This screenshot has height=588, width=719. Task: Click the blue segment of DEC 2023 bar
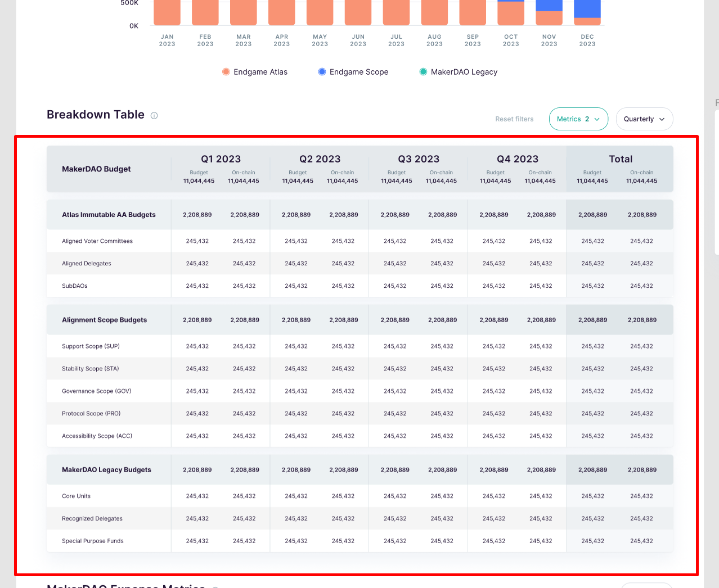(x=587, y=8)
